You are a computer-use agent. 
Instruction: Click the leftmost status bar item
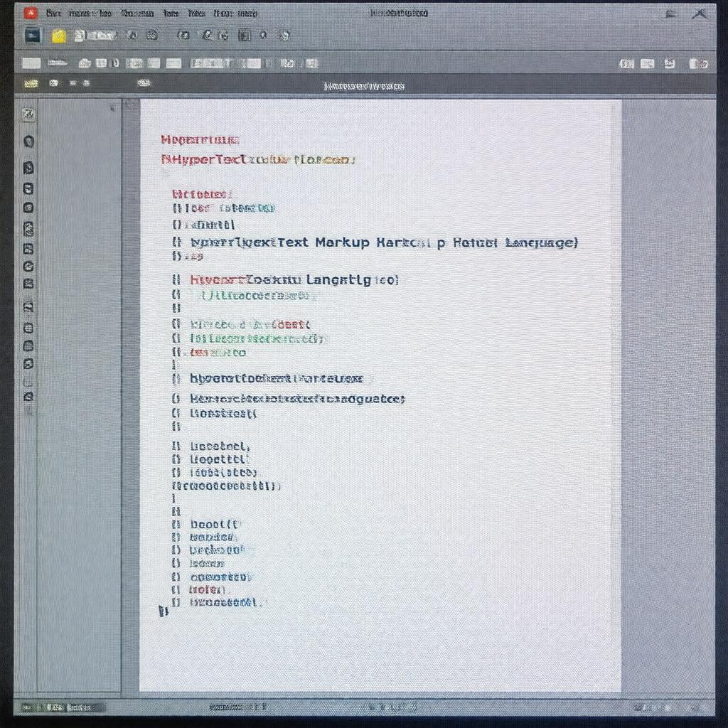(30, 707)
